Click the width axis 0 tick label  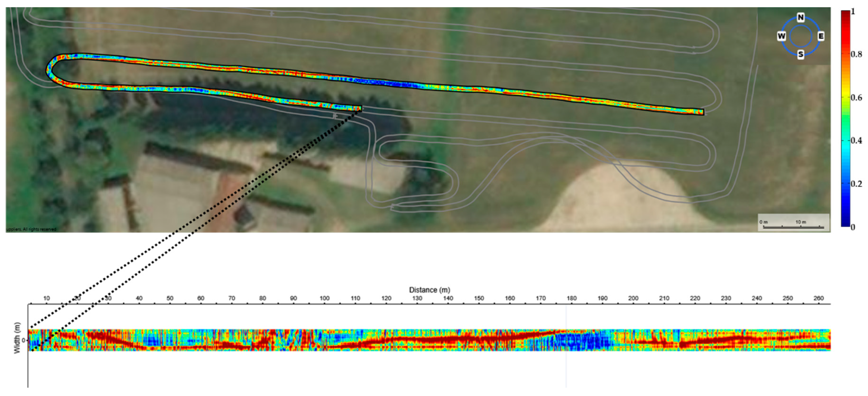point(23,340)
